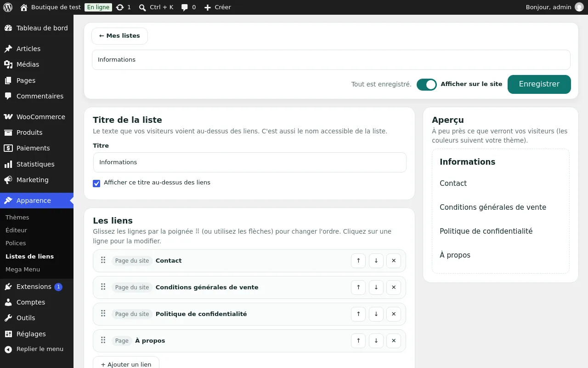Uncheck Afficher ce titre au-dessus des liens
Screen dimensions: 588x368
pos(96,184)
